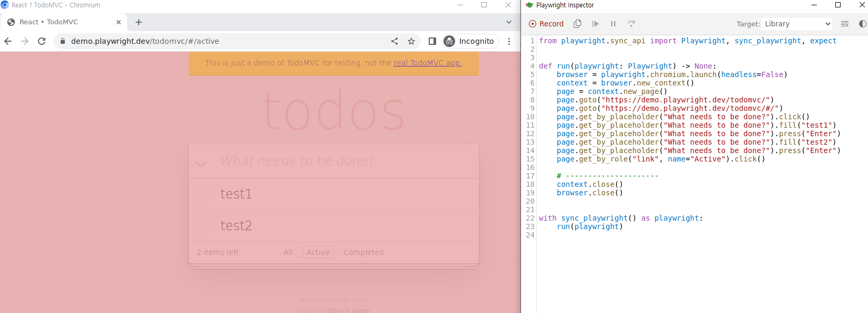Share this page icon in address bar
The width and height of the screenshot is (868, 313).
pos(394,41)
